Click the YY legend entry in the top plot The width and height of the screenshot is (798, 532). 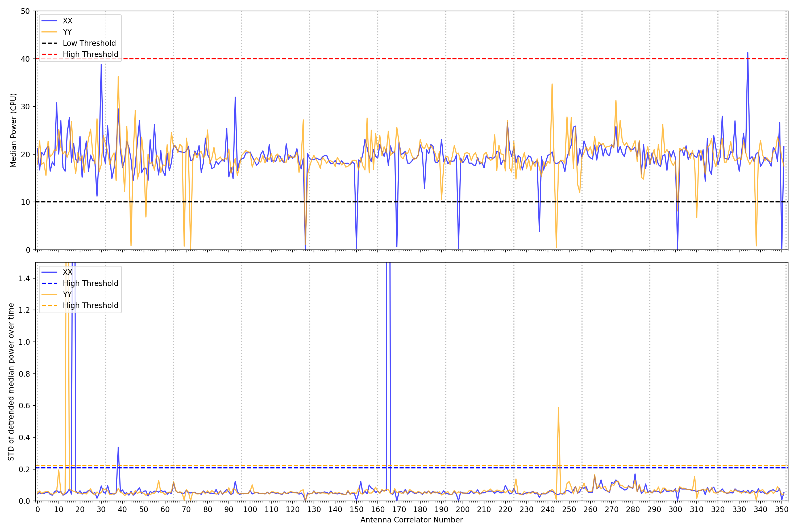(67, 32)
